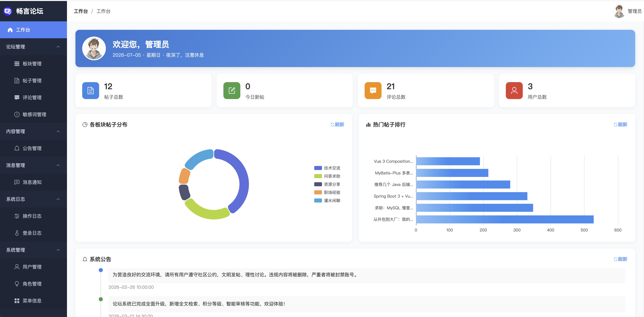This screenshot has width=644, height=317.
Task: Click the blue 帖子总数 document icon
Action: (x=90, y=90)
